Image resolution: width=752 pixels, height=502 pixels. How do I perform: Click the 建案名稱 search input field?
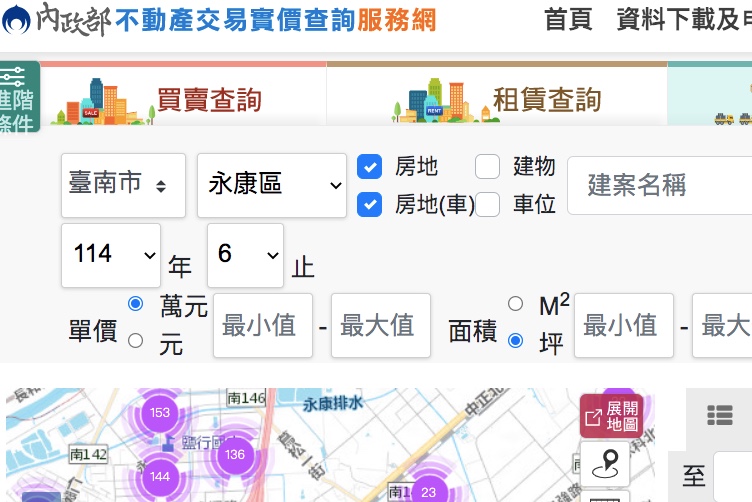(x=659, y=185)
